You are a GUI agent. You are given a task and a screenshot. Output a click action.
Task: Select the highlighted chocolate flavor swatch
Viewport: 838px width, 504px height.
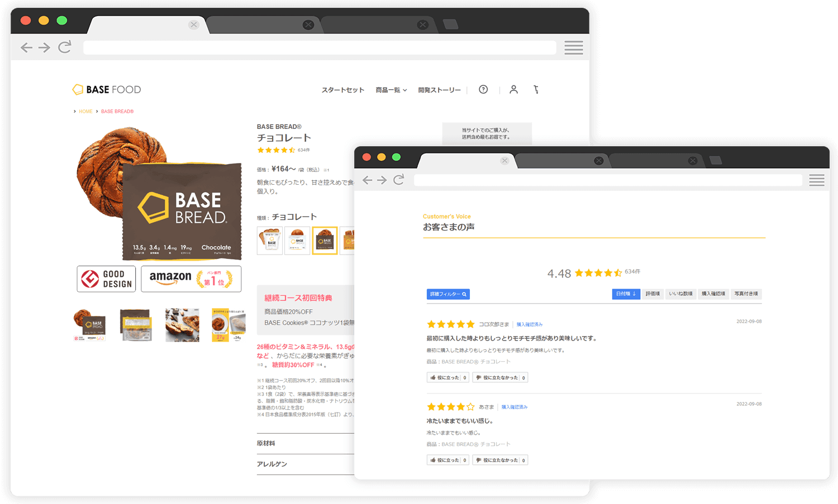coord(325,241)
